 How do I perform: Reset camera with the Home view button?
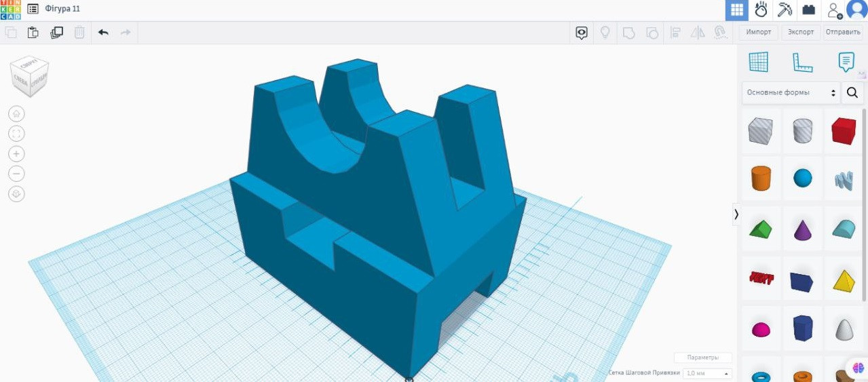pyautogui.click(x=17, y=114)
